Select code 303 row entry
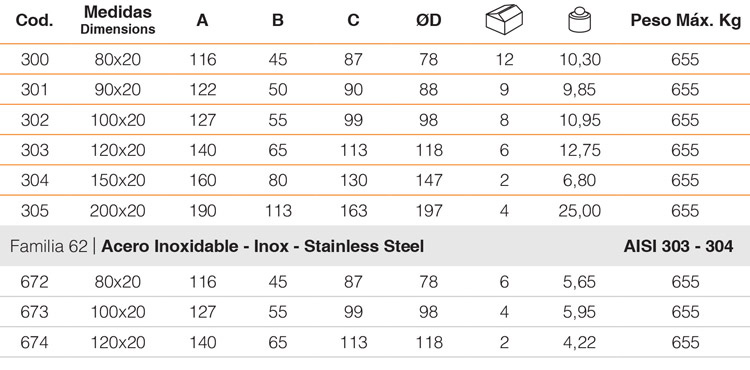The width and height of the screenshot is (750, 370). pos(35,150)
